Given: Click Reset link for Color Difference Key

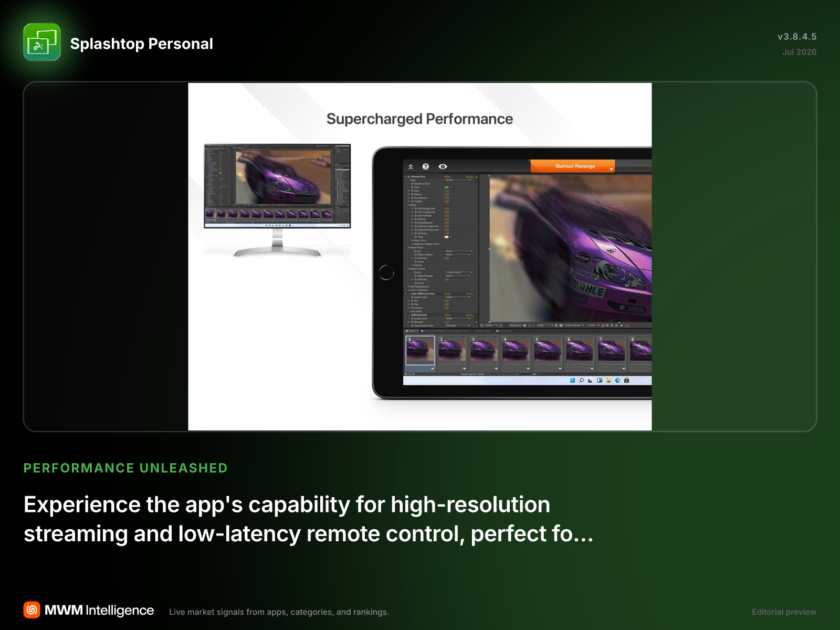Looking at the screenshot, I should pyautogui.click(x=447, y=293).
